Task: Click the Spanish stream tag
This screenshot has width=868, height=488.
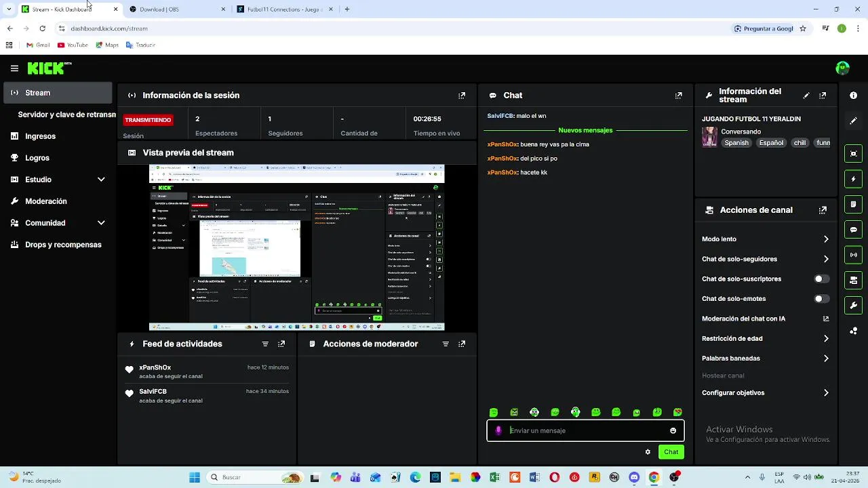Action: click(x=736, y=143)
